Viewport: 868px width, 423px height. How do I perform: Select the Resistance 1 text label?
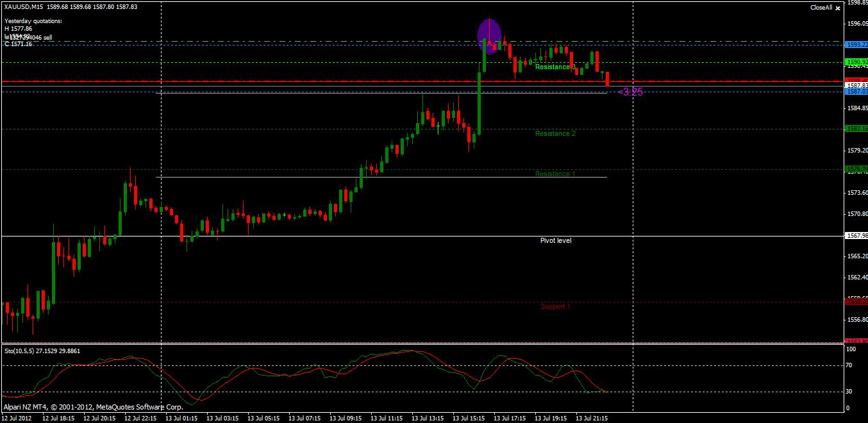click(555, 174)
